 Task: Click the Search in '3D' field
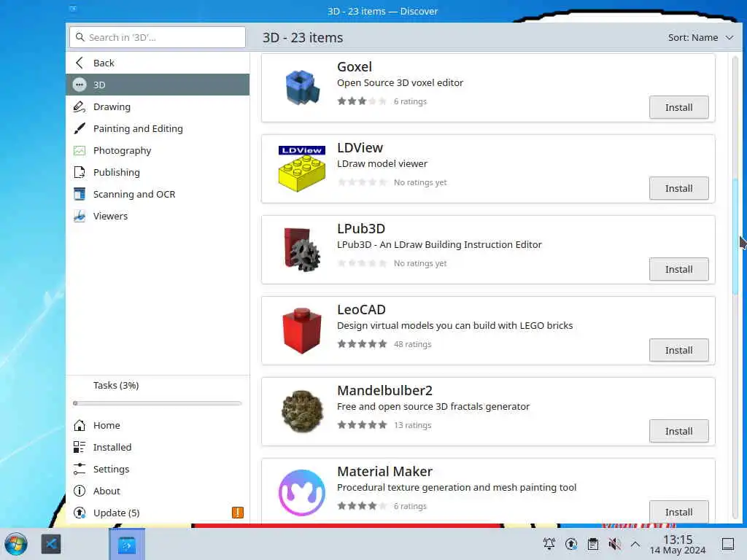point(158,37)
